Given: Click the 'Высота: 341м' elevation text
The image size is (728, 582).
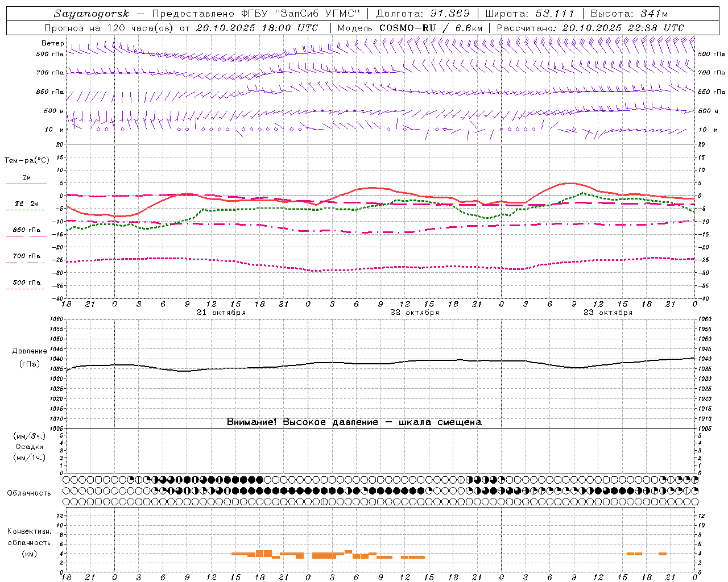Looking at the screenshot, I should (x=629, y=14).
